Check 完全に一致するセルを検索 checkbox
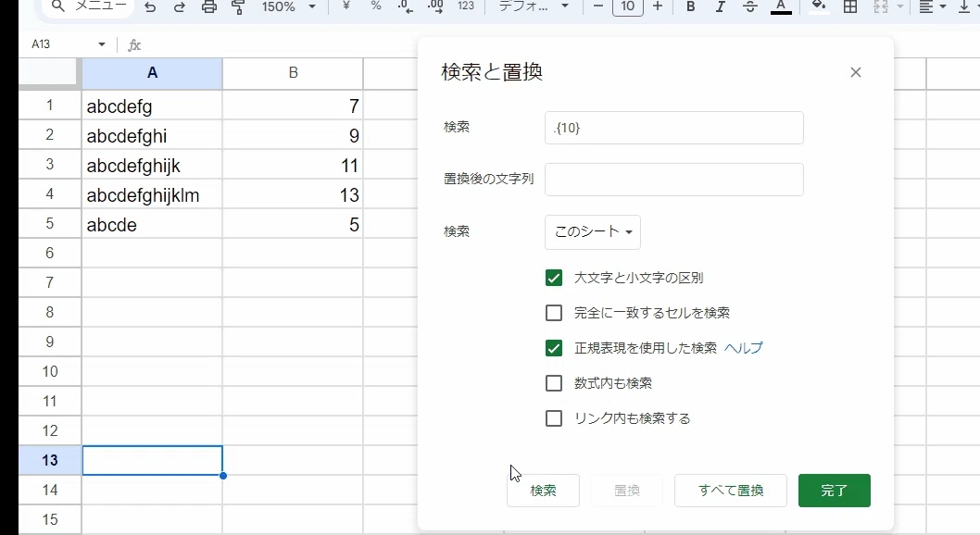 point(554,313)
